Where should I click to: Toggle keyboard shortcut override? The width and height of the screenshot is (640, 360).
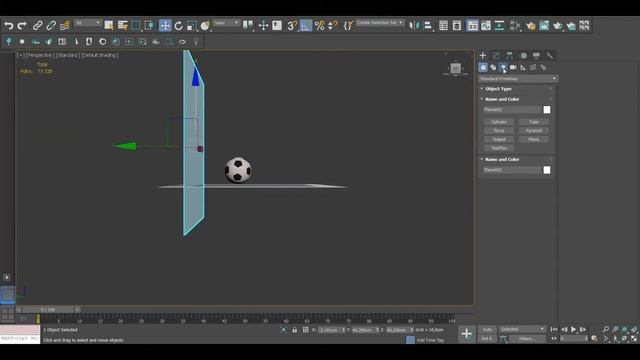(277, 26)
